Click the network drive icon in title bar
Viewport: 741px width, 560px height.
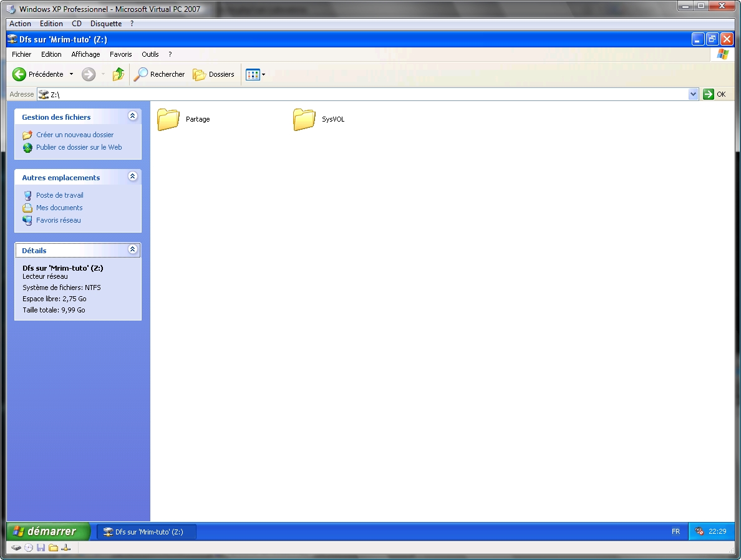point(12,39)
